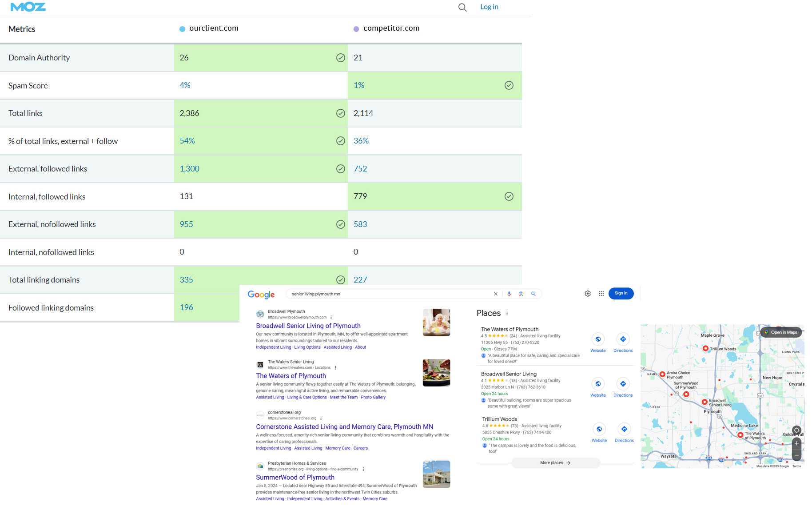
Task: Open the Moz search magnifier icon
Action: [x=462, y=7]
